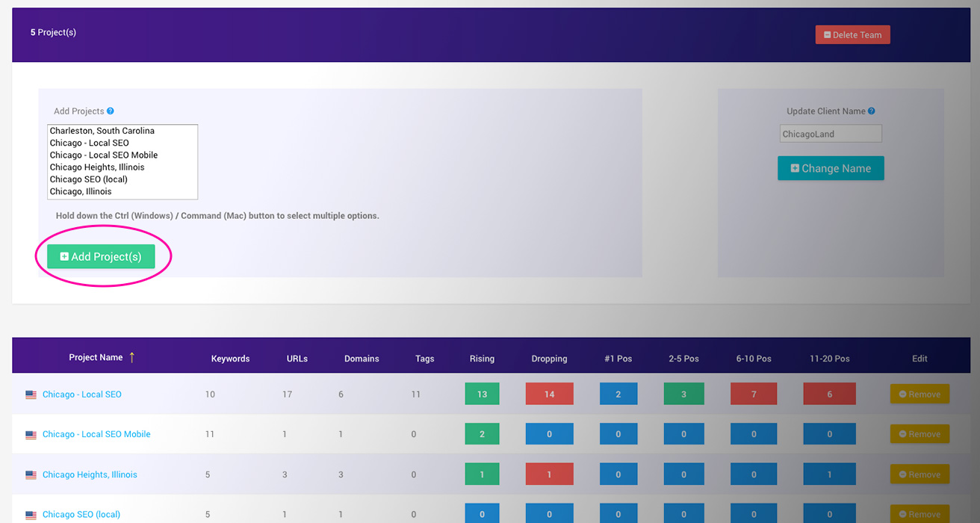The image size is (980, 523).
Task: Click the client name field containing ChicagoLand
Action: (x=831, y=134)
